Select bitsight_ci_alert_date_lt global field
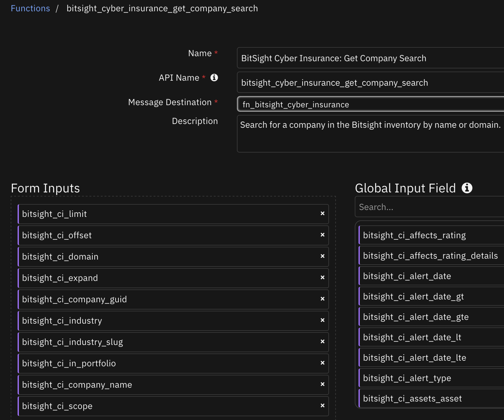The width and height of the screenshot is (504, 420). pyautogui.click(x=431, y=337)
